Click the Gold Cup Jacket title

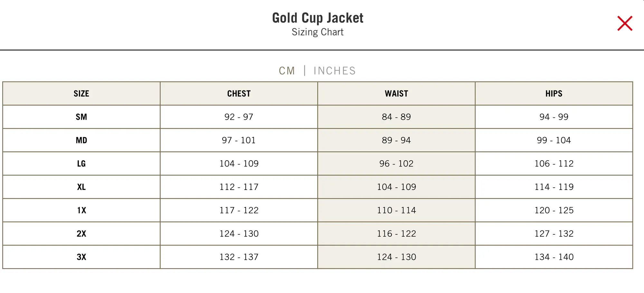pyautogui.click(x=318, y=18)
